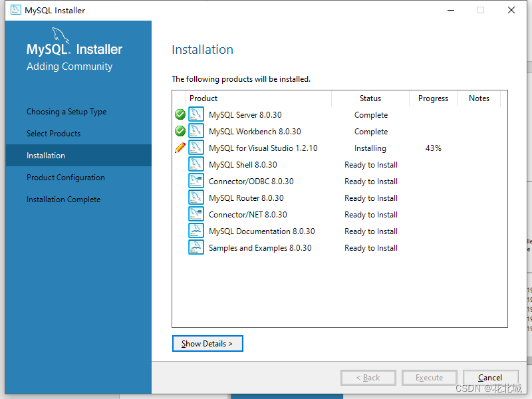
Task: Click the Installing status text
Action: [x=370, y=148]
